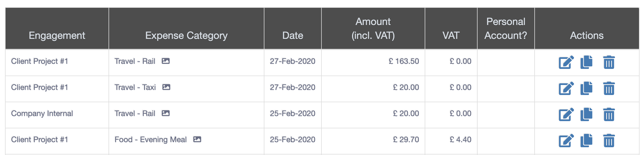This screenshot has height=155, width=644.
Task: Sort by the Date column header
Action: (x=293, y=36)
